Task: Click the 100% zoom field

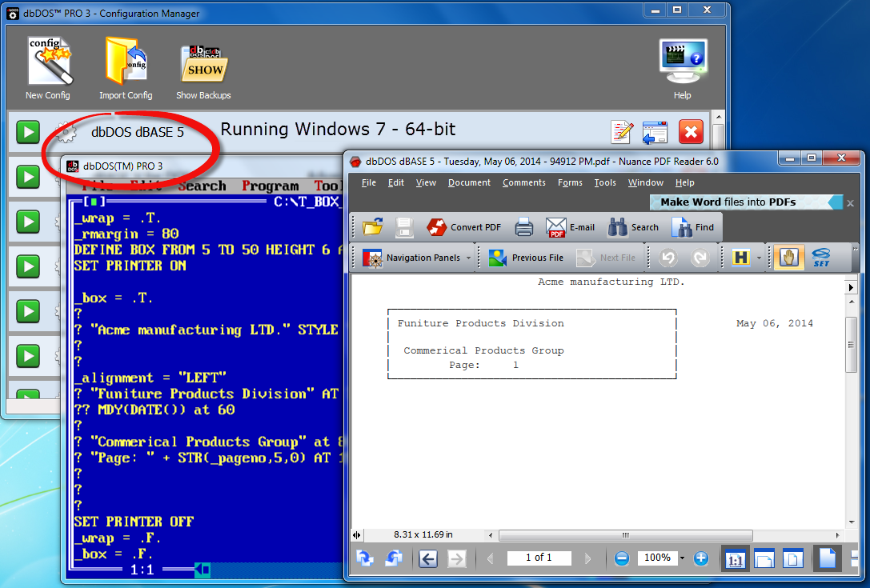Action: coord(657,558)
